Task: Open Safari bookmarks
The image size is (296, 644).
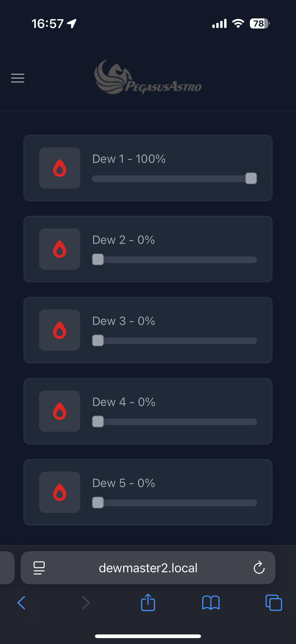Action: 211,603
